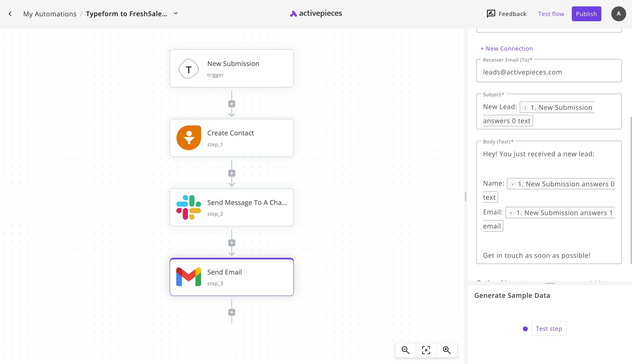Select the Send Email step card
Screen dimensions: 632x364
[x=232, y=277]
